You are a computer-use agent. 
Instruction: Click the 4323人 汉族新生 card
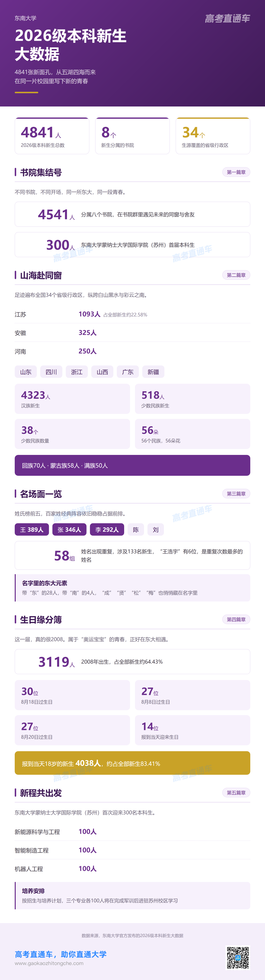point(72,399)
